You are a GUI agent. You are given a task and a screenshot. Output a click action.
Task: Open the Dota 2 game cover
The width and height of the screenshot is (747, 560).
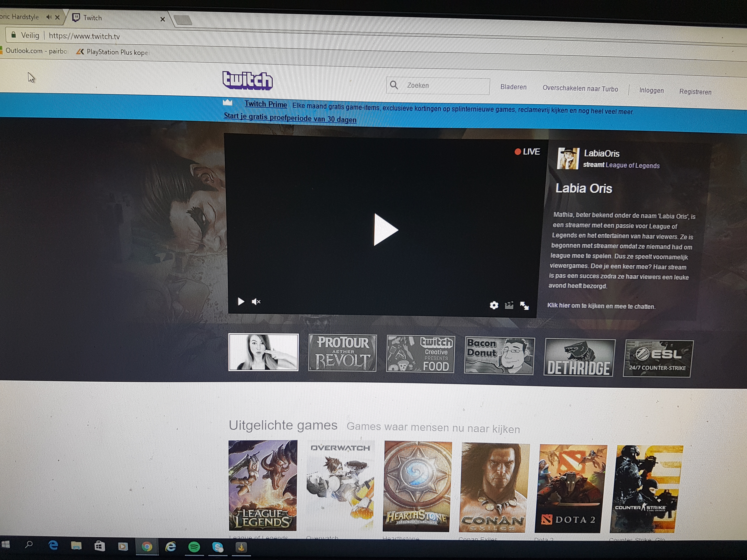point(571,489)
